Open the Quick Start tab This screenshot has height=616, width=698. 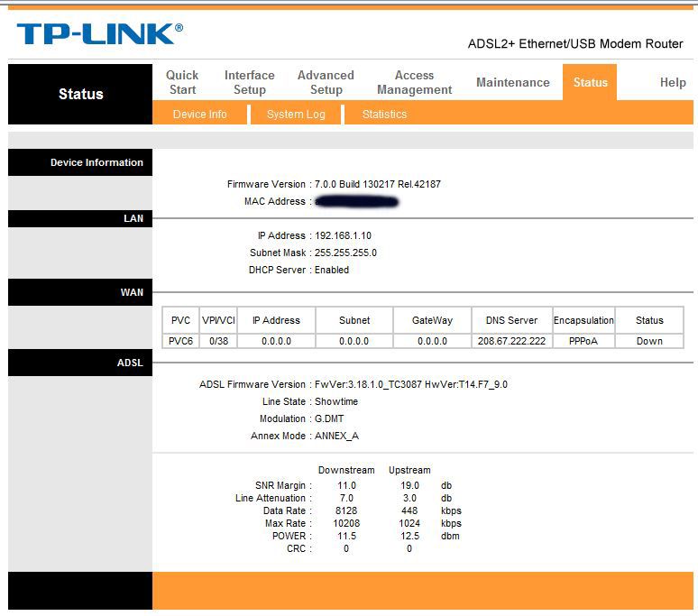[182, 82]
